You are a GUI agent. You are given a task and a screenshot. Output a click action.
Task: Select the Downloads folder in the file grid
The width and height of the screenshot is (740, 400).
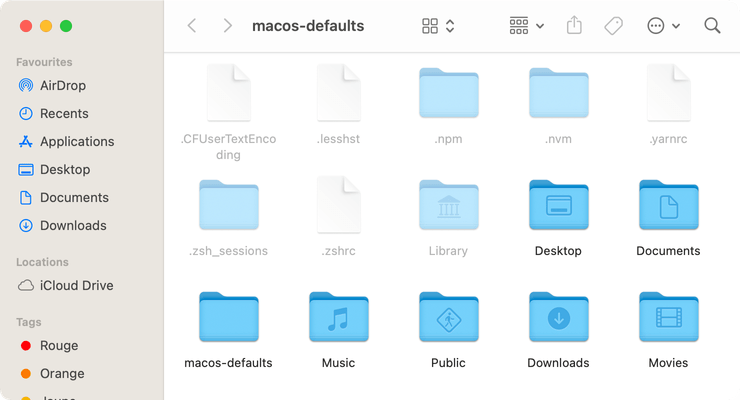559,317
